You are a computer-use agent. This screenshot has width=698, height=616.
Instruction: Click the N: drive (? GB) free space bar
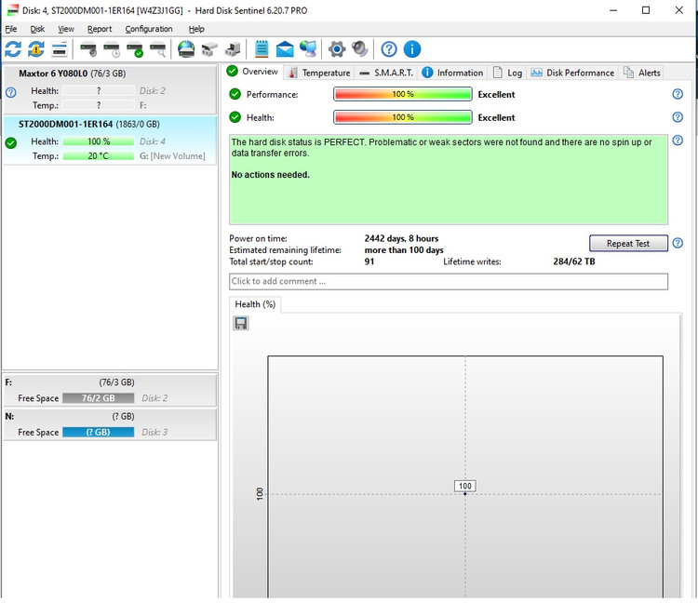pos(99,432)
